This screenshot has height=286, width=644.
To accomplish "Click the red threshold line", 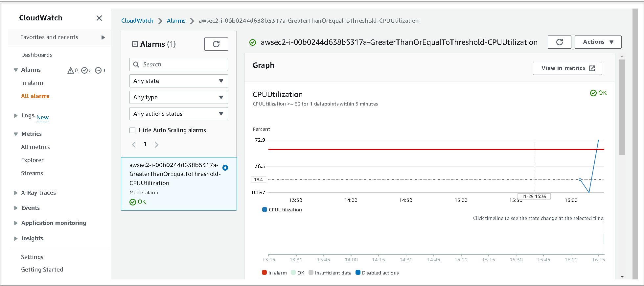I will [x=436, y=150].
